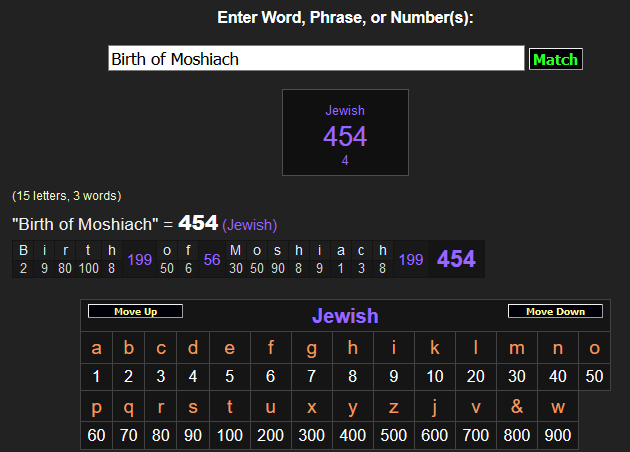Viewport: 630px width, 452px height.
Task: Click letter d in Jewish cipher table
Action: (x=193, y=348)
